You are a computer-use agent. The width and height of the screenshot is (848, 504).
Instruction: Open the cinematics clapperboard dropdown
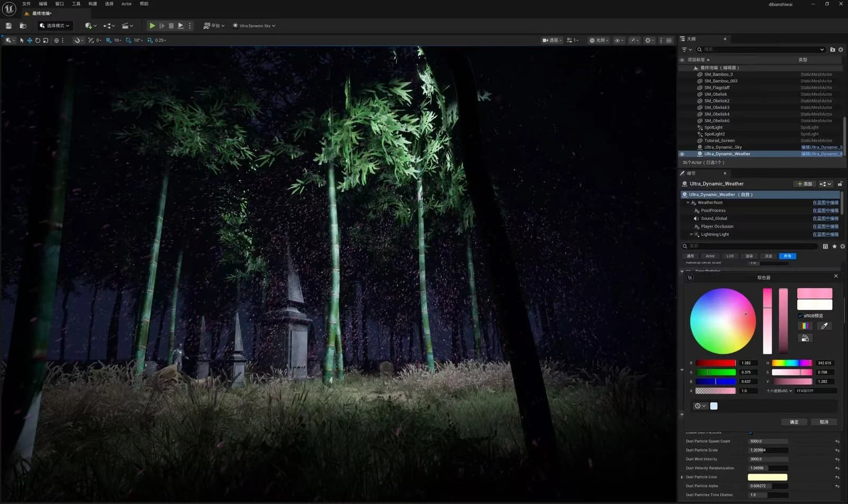[x=127, y=25]
